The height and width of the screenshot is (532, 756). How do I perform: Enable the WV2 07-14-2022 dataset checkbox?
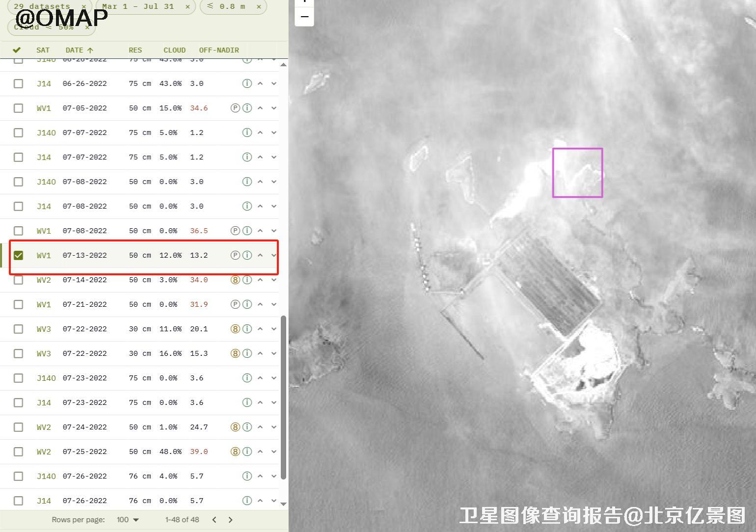(18, 280)
